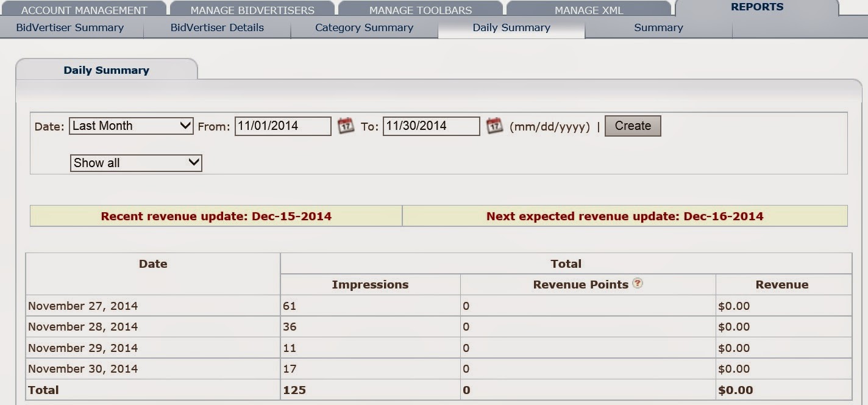Viewport: 868px width, 405px height.
Task: Click the November 27 revenue $0.00 cell
Action: tap(784, 306)
